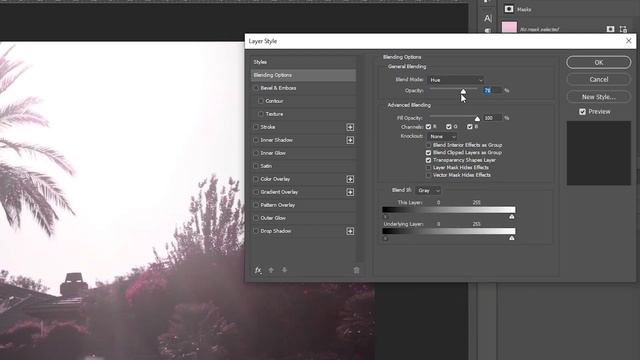Toggle Vector Mask Hides Effects checkbox
The width and height of the screenshot is (640, 360).
coord(428,175)
